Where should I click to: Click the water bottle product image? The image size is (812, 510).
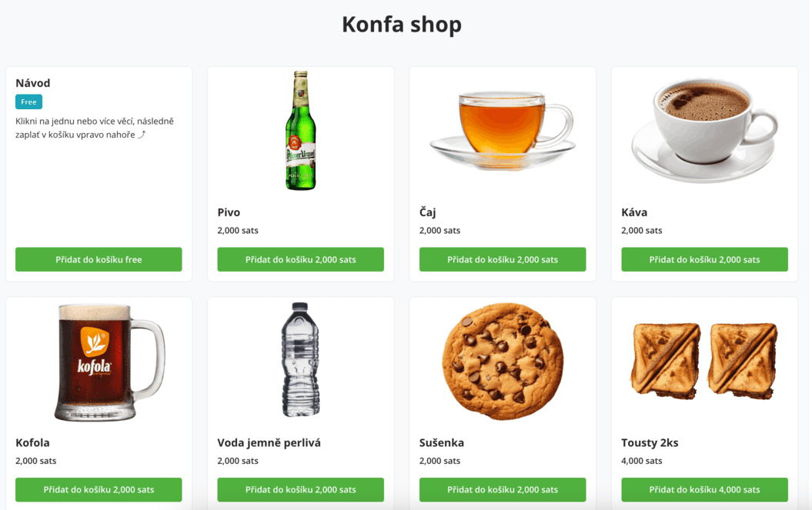[x=300, y=360]
